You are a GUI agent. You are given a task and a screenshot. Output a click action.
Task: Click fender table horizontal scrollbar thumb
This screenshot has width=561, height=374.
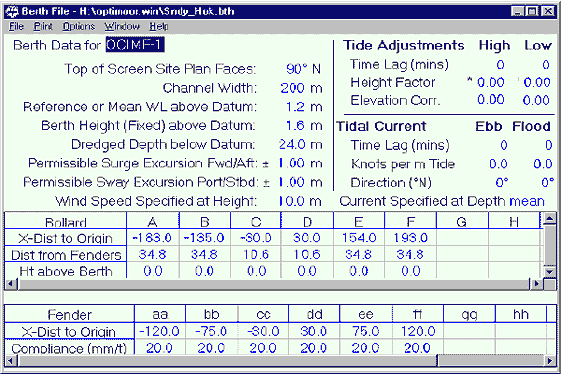click(x=227, y=360)
